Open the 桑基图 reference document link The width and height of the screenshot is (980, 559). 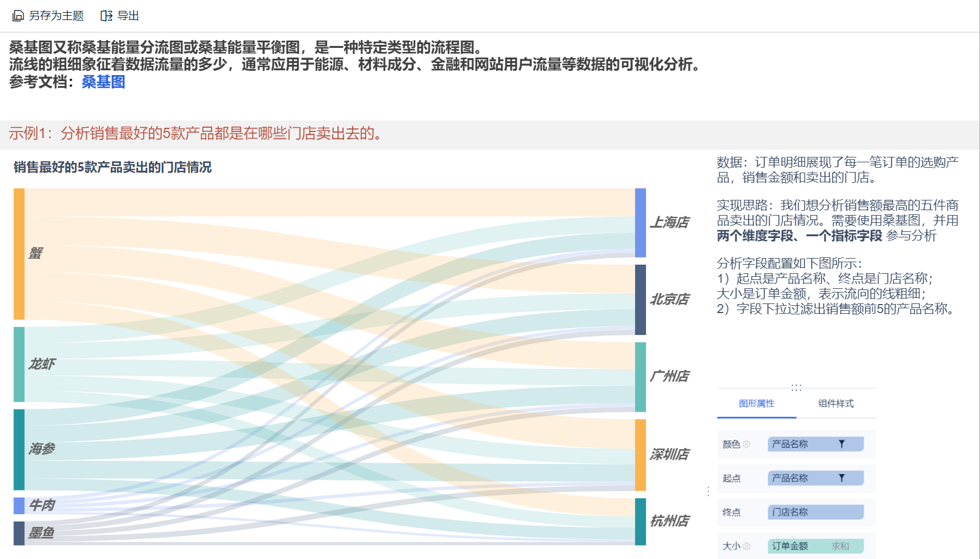[104, 82]
